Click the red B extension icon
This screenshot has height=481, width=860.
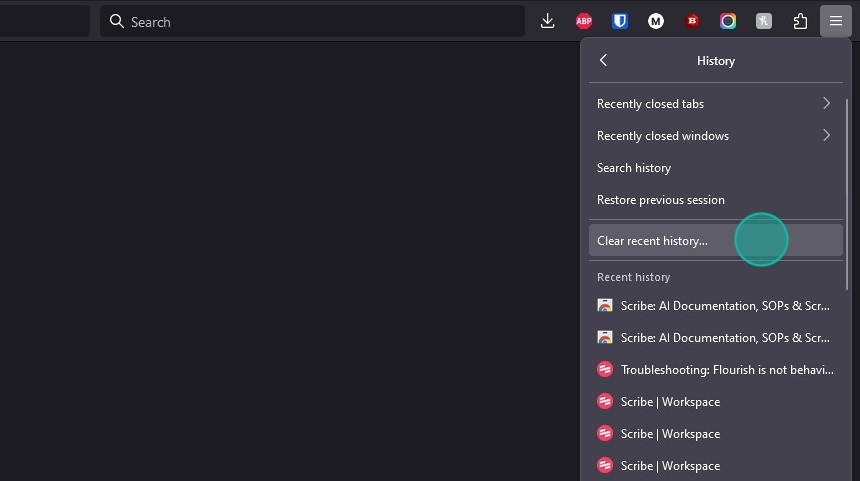pos(692,21)
